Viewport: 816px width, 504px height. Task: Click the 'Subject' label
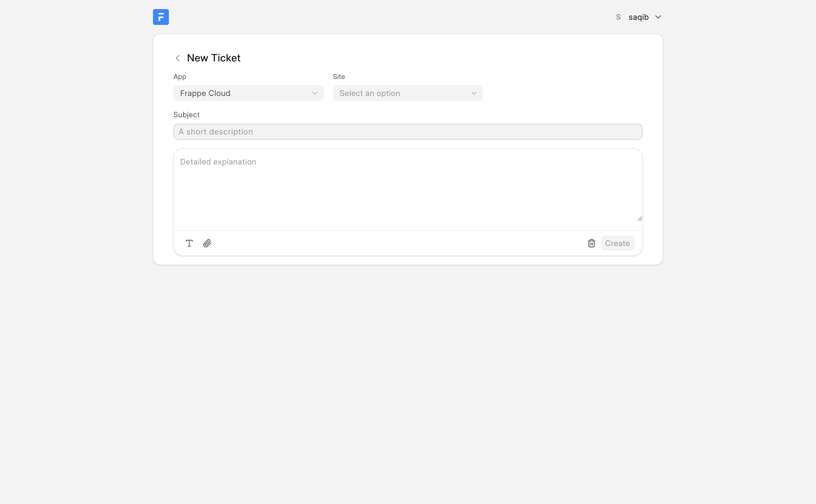(x=186, y=115)
